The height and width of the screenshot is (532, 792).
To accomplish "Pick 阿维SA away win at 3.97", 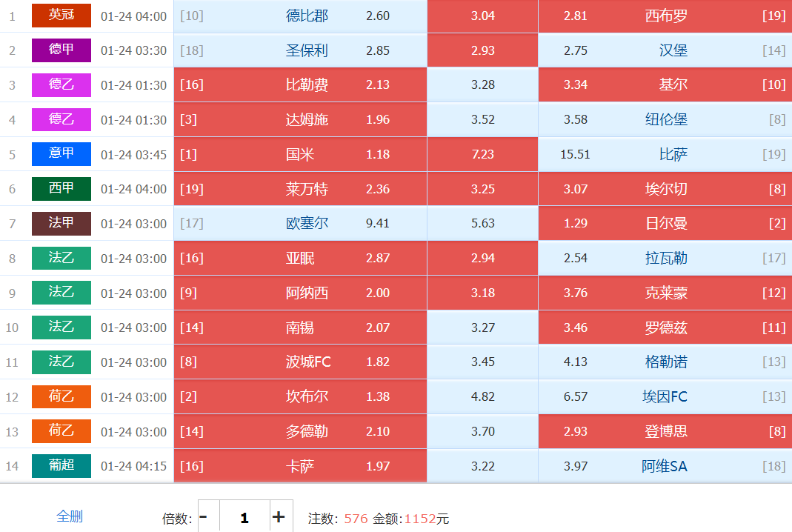I will click(x=665, y=466).
